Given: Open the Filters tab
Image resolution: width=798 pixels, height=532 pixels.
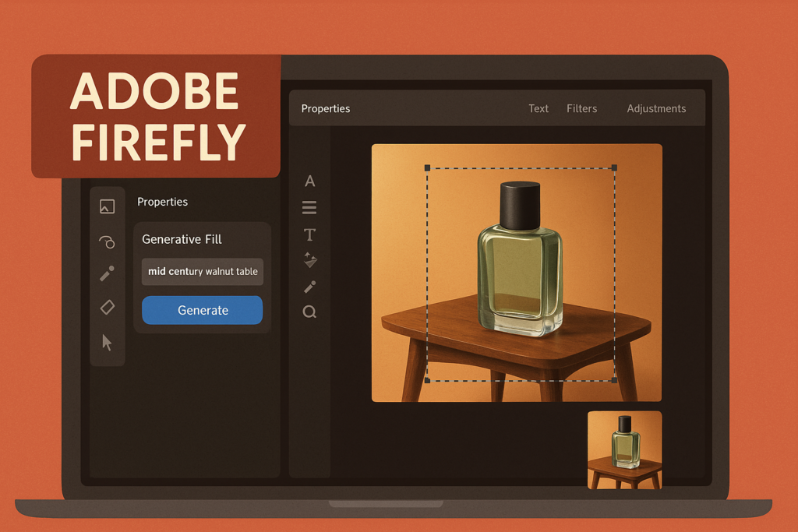Looking at the screenshot, I should click(581, 108).
